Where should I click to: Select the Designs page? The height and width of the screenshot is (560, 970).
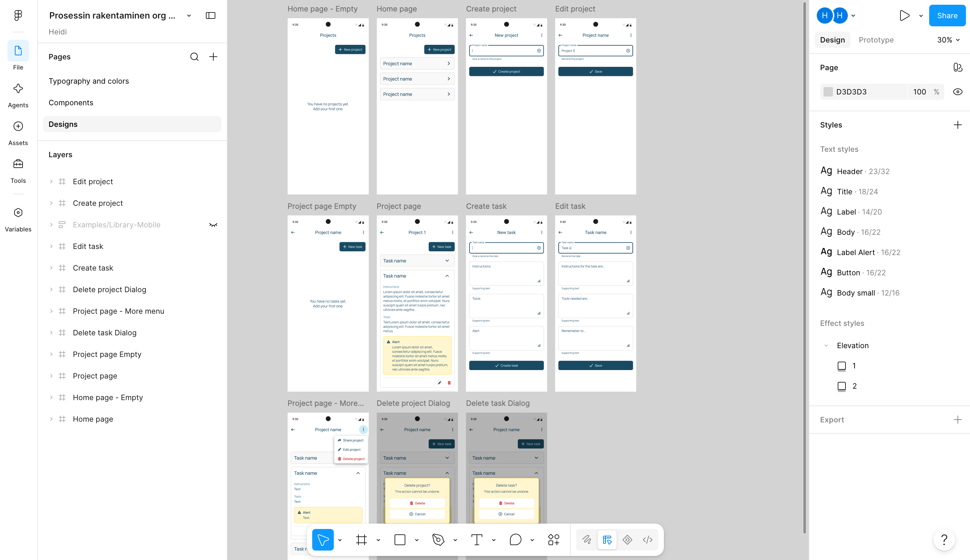click(x=132, y=124)
